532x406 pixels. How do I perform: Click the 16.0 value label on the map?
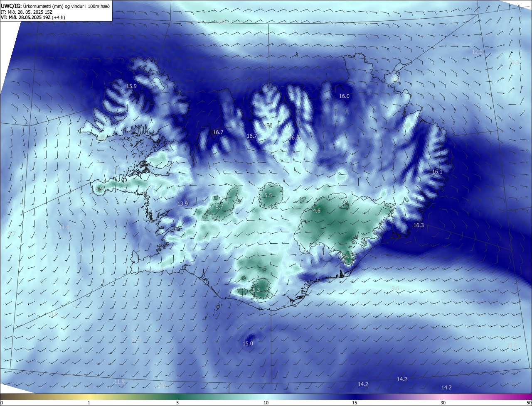pyautogui.click(x=345, y=96)
